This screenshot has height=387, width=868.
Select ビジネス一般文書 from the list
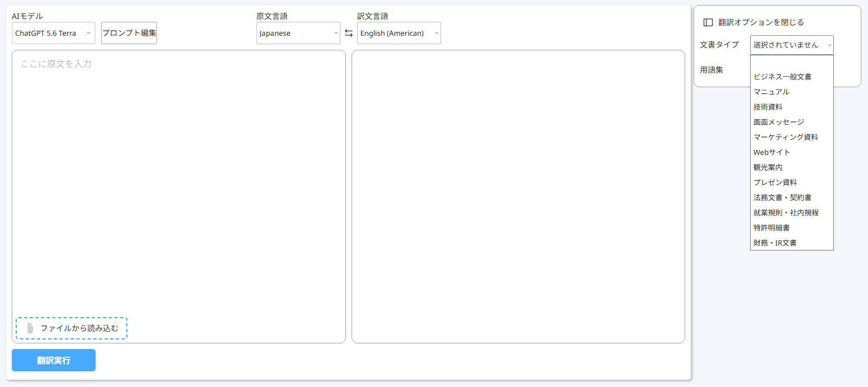(792, 77)
